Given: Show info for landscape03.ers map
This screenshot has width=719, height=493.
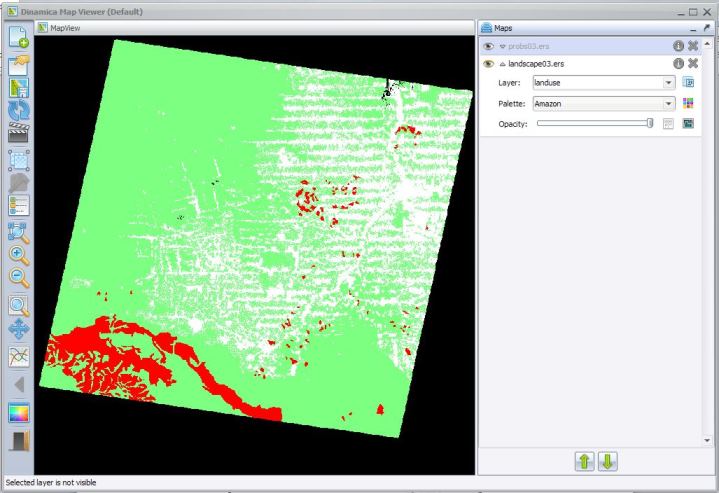Looking at the screenshot, I should click(678, 64).
